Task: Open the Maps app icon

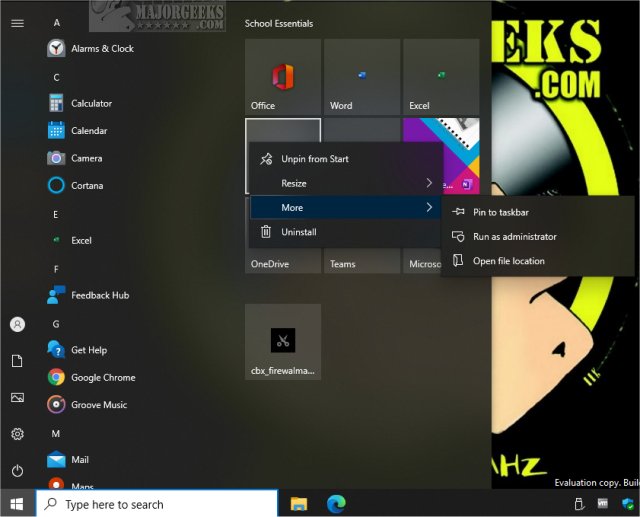Action: (x=56, y=483)
